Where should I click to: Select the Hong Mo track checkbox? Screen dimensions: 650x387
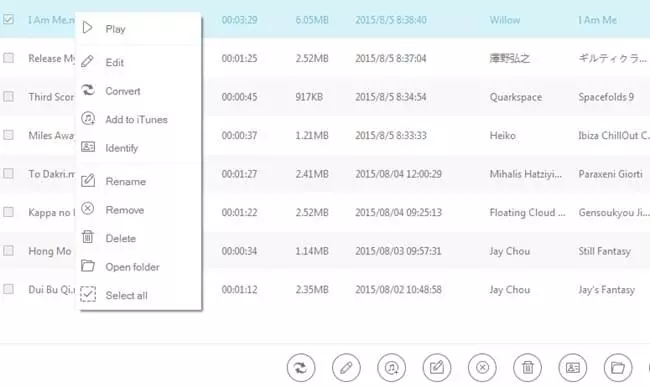[x=8, y=250]
